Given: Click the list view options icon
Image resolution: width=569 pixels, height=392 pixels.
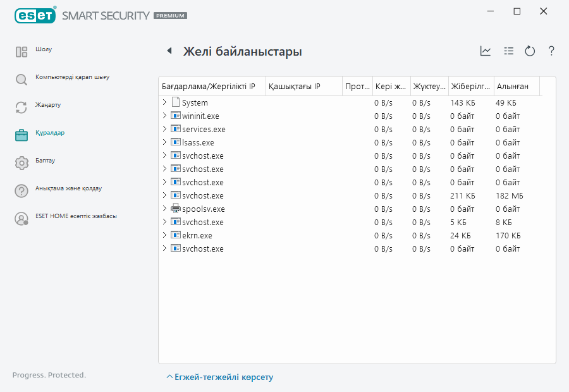Looking at the screenshot, I should click(x=508, y=51).
